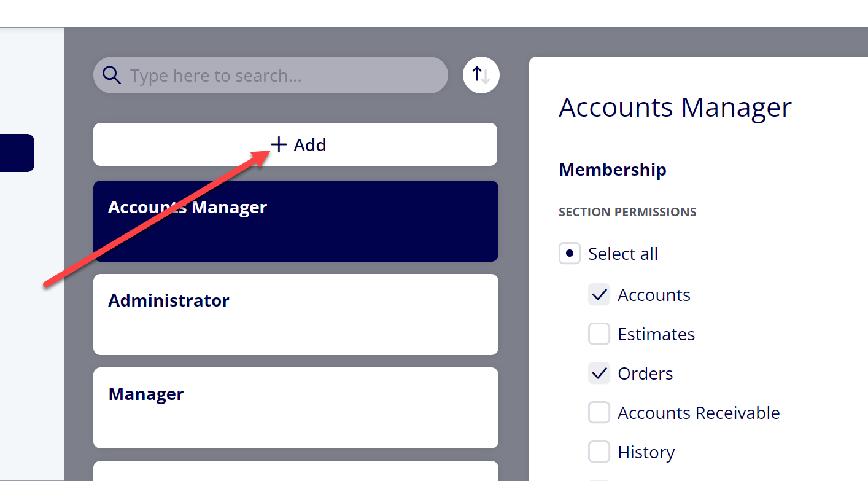Open the Administrator role card

pyautogui.click(x=296, y=315)
